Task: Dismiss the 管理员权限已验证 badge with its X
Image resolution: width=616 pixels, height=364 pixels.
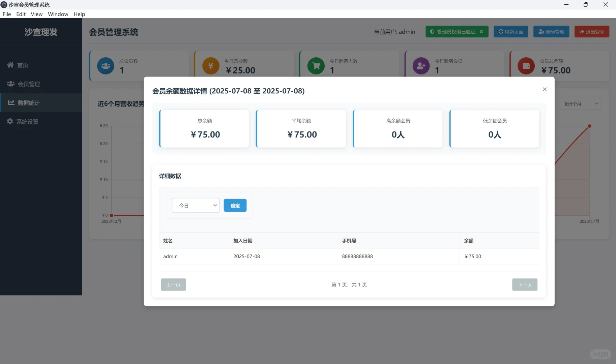Action: click(481, 32)
